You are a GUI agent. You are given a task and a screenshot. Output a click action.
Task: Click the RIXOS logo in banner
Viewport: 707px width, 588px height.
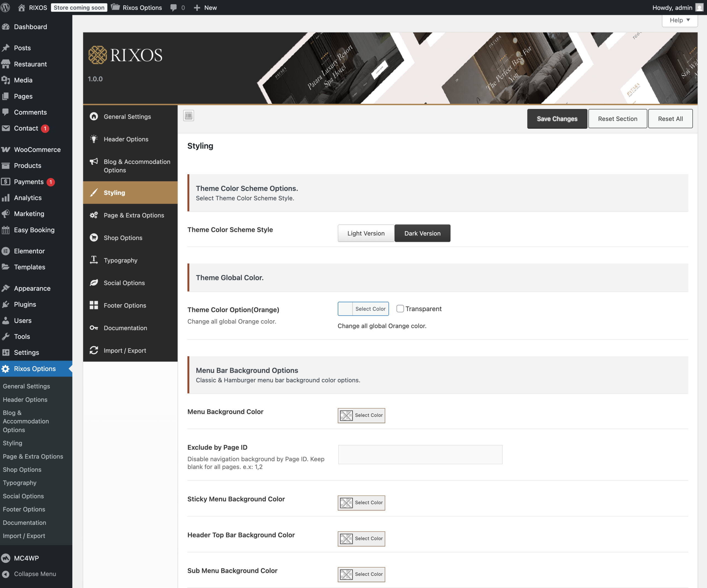[125, 55]
